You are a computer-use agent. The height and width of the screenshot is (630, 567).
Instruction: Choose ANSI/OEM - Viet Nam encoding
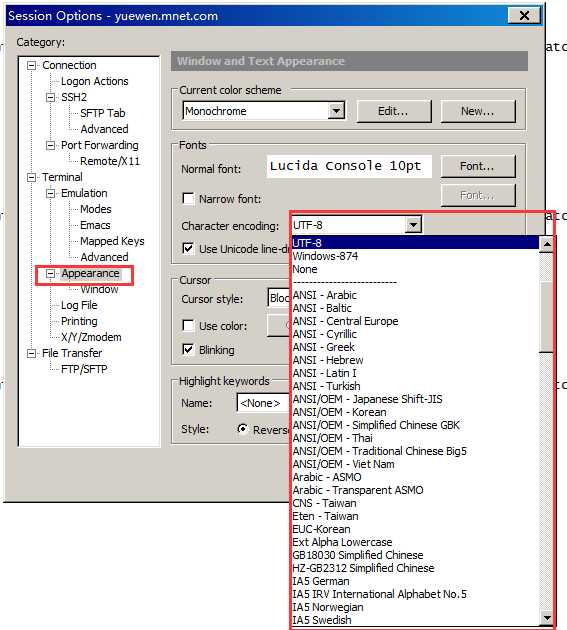pos(415,464)
